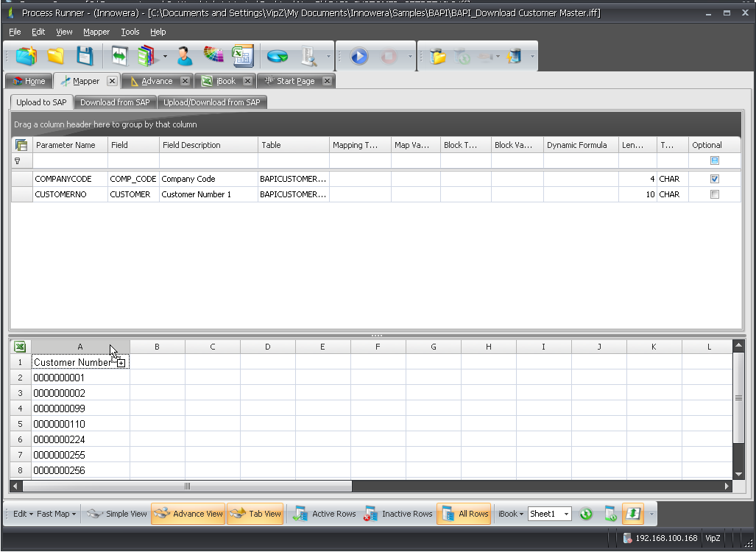Click the green refresh icon beside Sheet1
The image size is (756, 552).
[x=586, y=514]
